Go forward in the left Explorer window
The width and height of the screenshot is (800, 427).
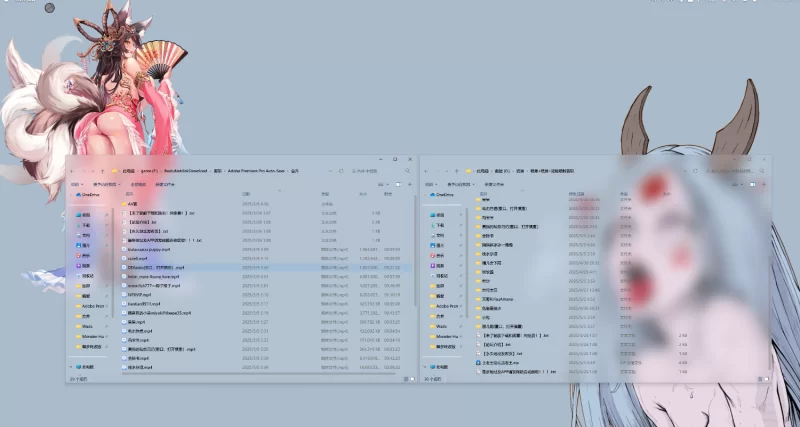click(84, 171)
